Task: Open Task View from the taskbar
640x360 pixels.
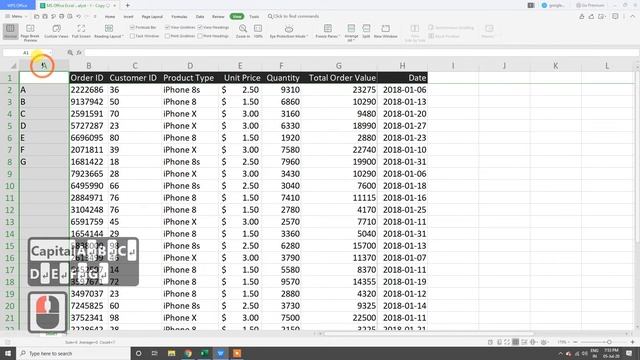Action: point(155,353)
